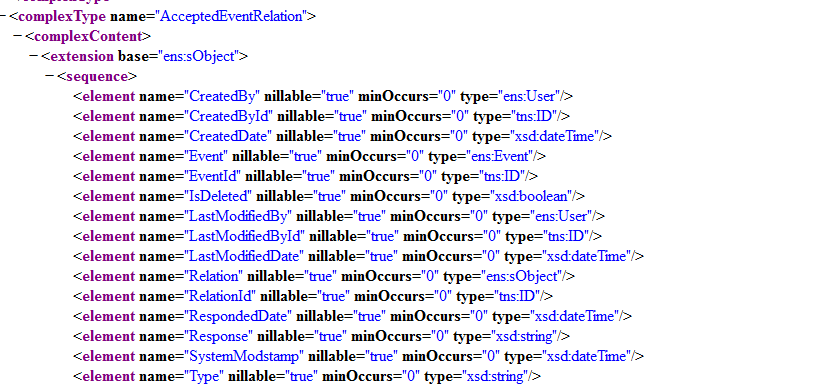Click "xsd:dateTime" type on SystemModstamp row
816x388 pixels.
tap(586, 356)
